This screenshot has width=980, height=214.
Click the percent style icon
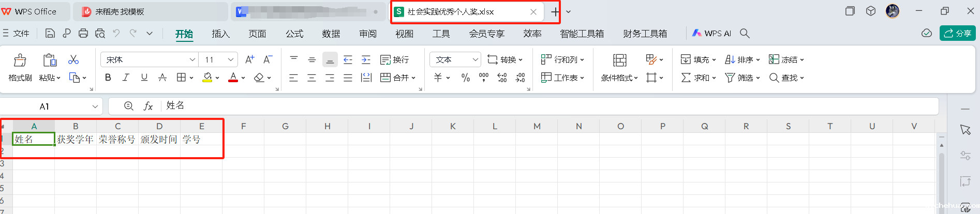(x=466, y=78)
